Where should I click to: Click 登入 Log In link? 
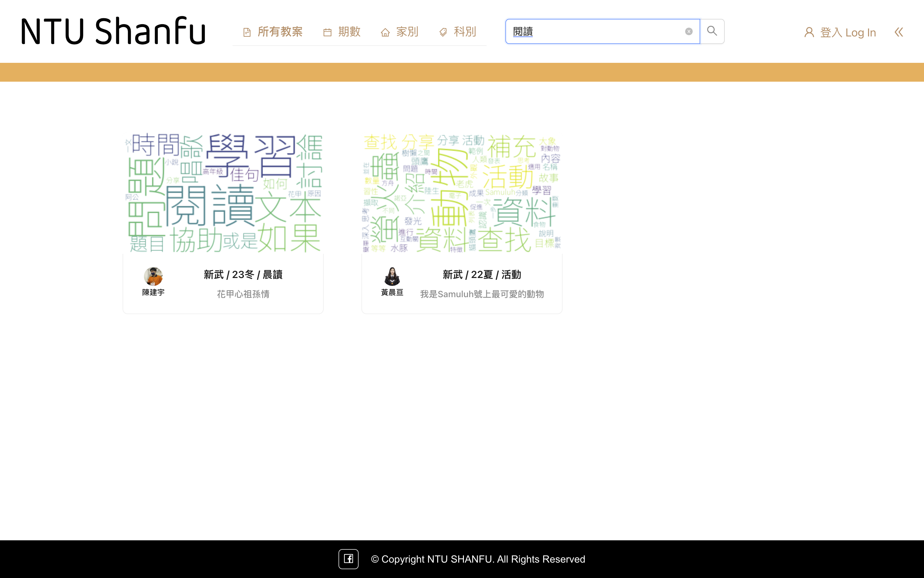(x=848, y=32)
